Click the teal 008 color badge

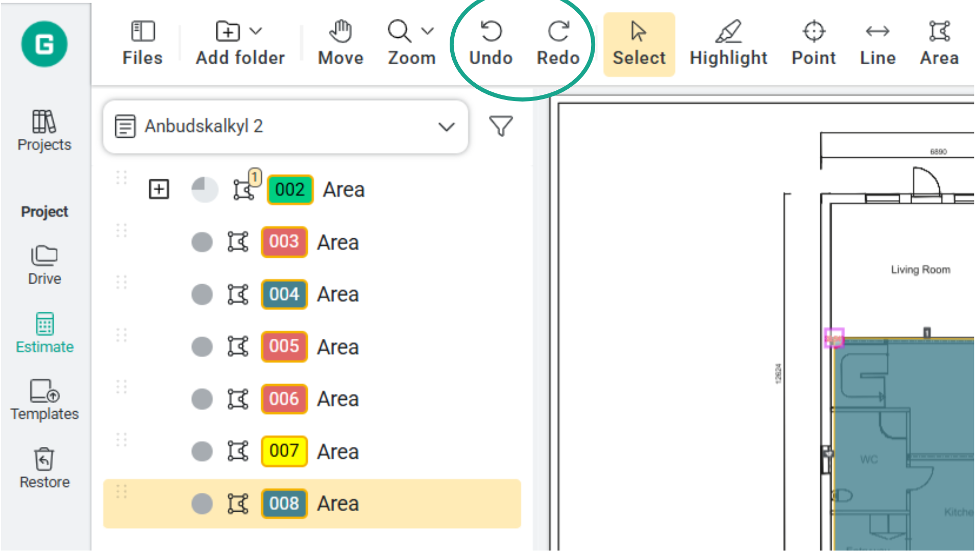point(284,504)
